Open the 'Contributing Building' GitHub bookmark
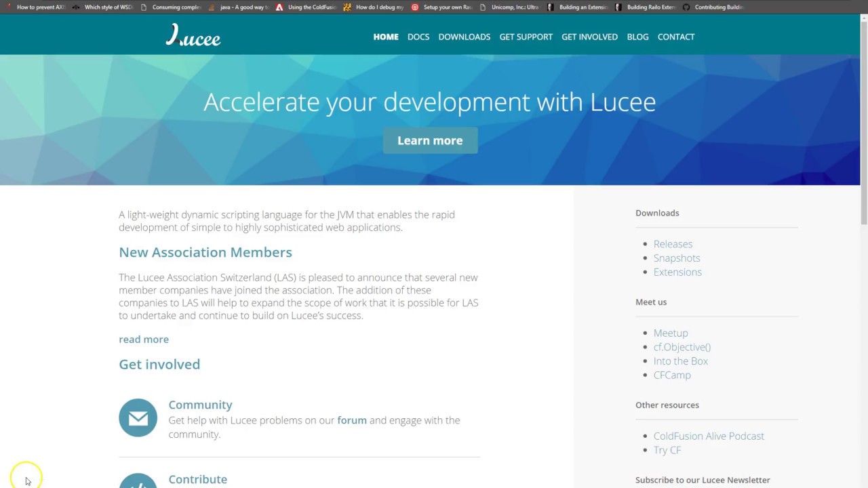Screen dimensions: 868x488 (x=713, y=7)
